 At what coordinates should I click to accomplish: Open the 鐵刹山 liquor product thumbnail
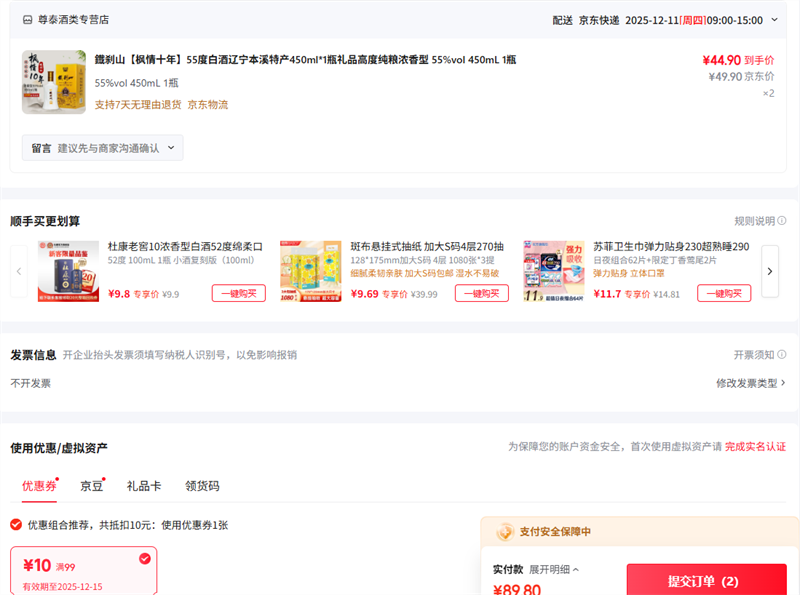pos(54,82)
